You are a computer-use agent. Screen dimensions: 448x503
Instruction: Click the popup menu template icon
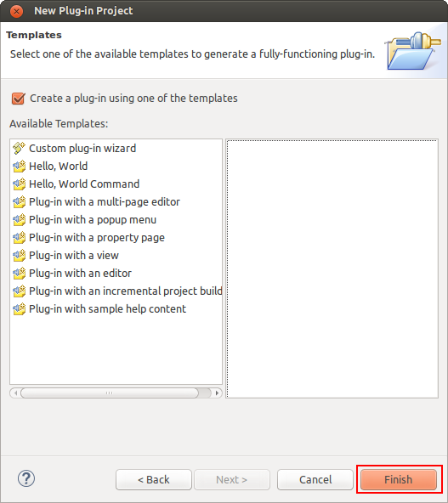coord(19,220)
